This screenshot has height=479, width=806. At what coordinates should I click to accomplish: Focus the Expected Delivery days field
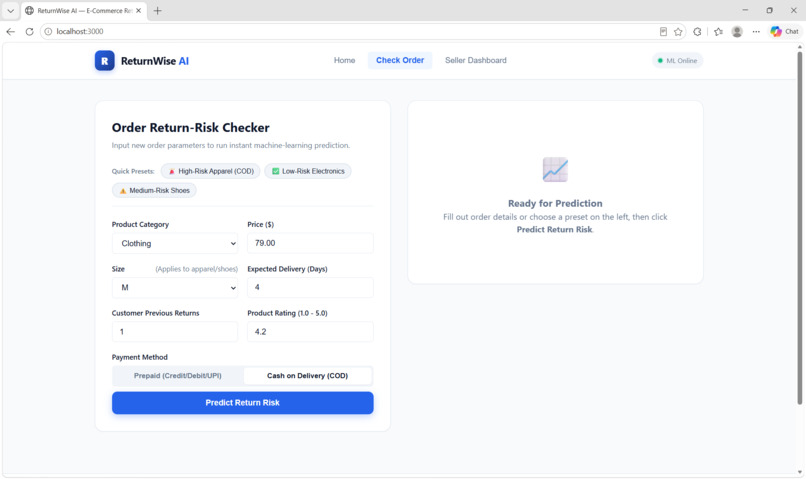tap(310, 288)
